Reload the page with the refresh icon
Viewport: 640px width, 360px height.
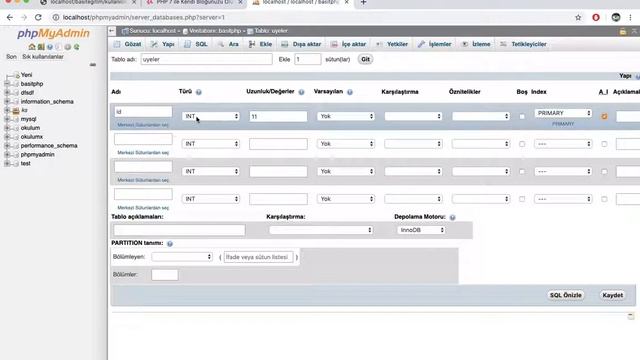click(x=38, y=18)
